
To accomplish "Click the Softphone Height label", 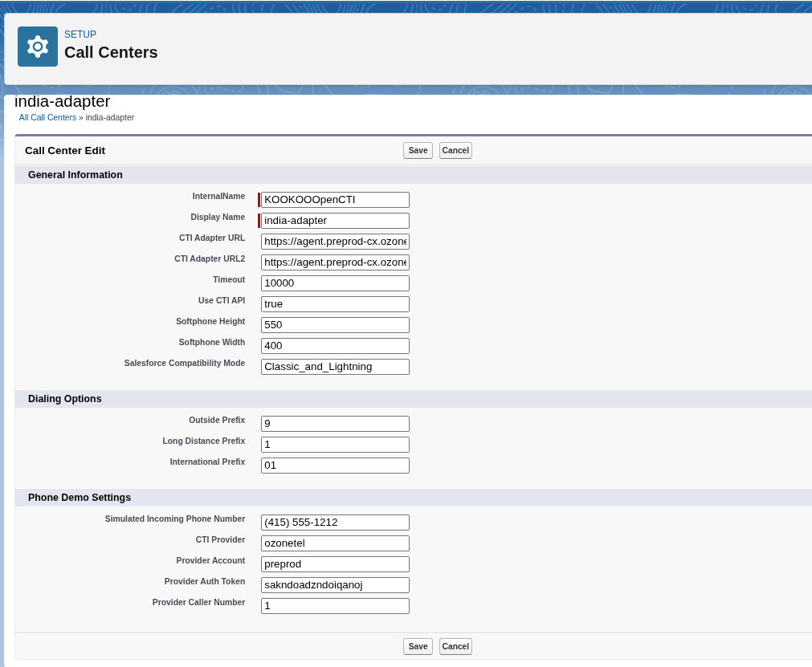I will coord(210,321).
